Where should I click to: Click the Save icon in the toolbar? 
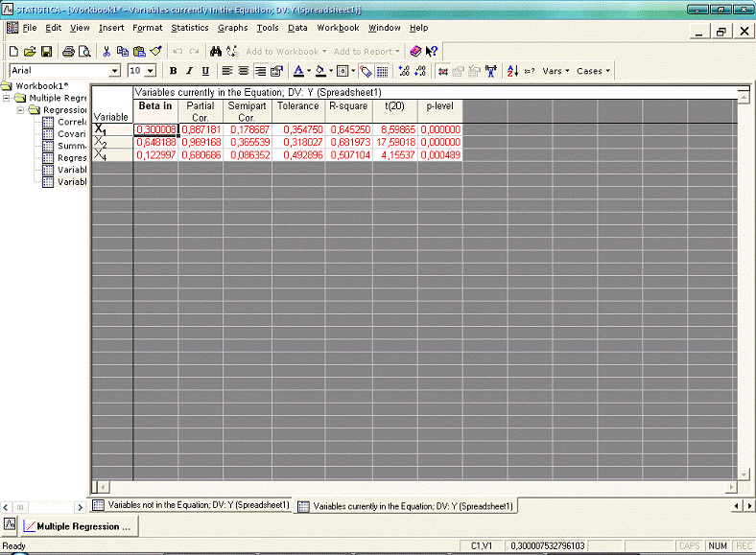[45, 51]
